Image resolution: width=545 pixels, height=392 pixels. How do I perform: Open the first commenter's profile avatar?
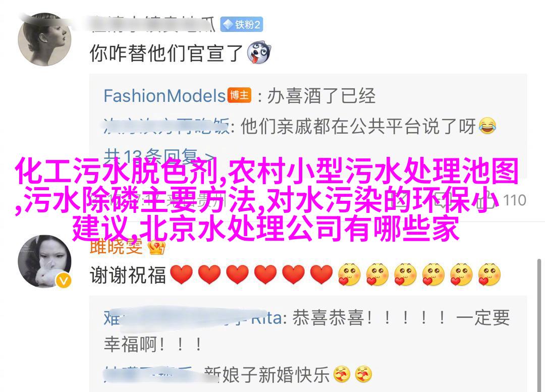[44, 39]
